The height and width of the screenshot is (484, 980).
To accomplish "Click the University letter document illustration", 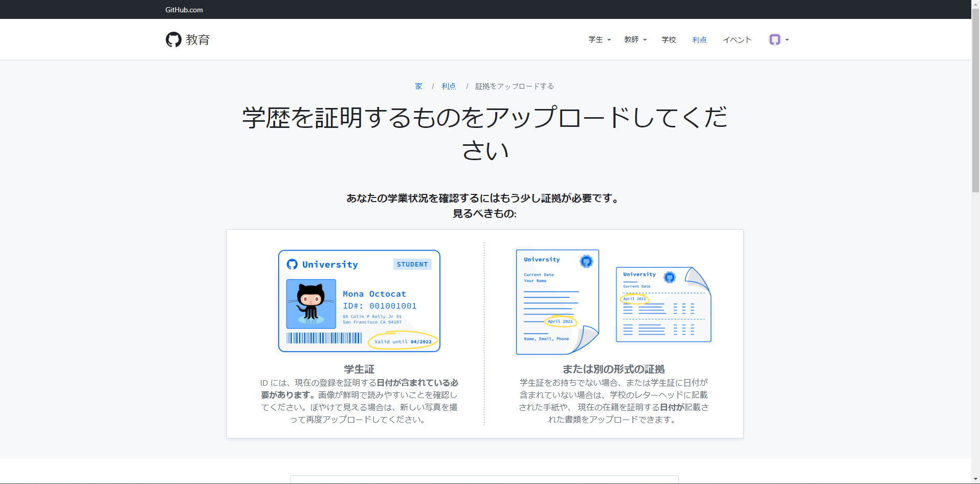I will tap(558, 302).
